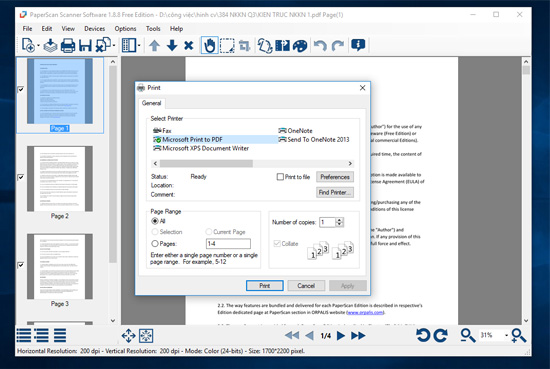Open the File menu

coord(27,29)
